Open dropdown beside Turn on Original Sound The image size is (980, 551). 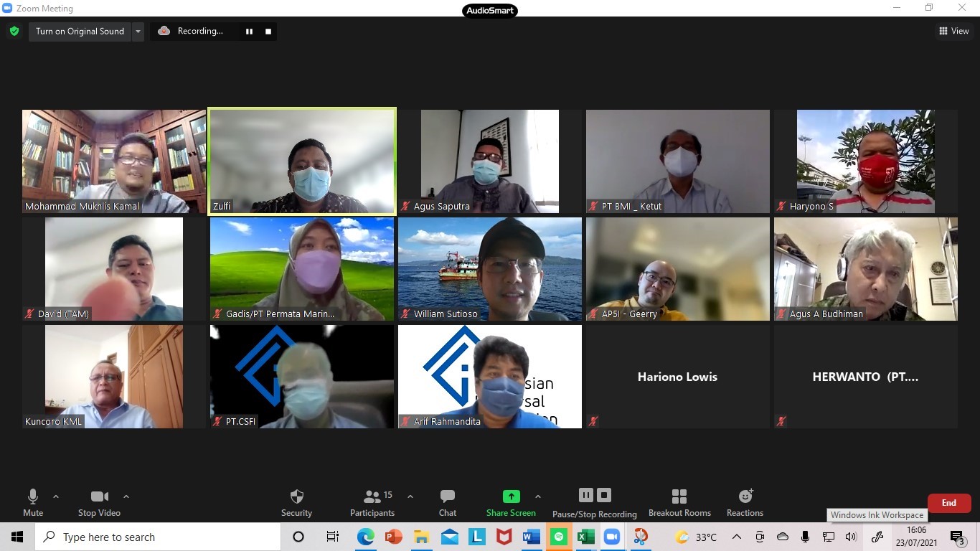pos(138,31)
